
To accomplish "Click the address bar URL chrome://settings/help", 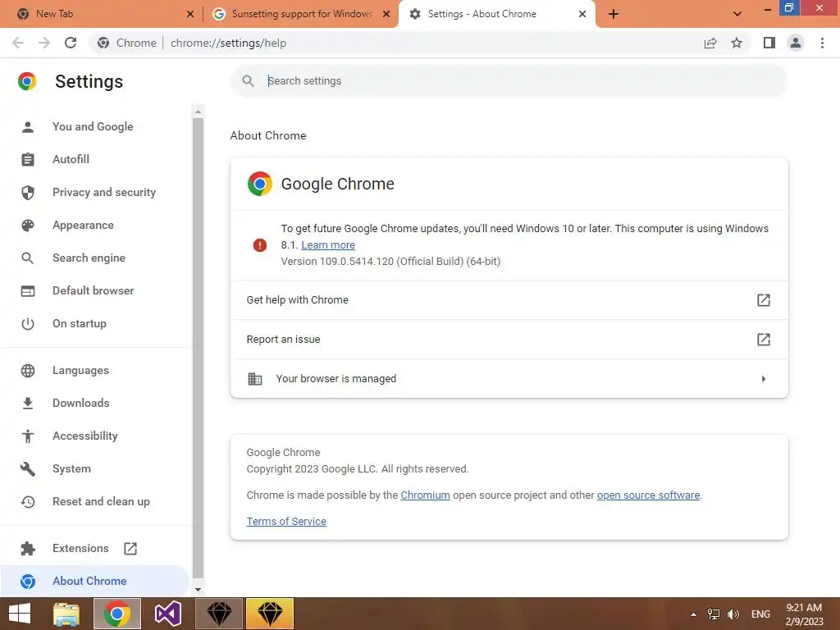I will point(228,43).
